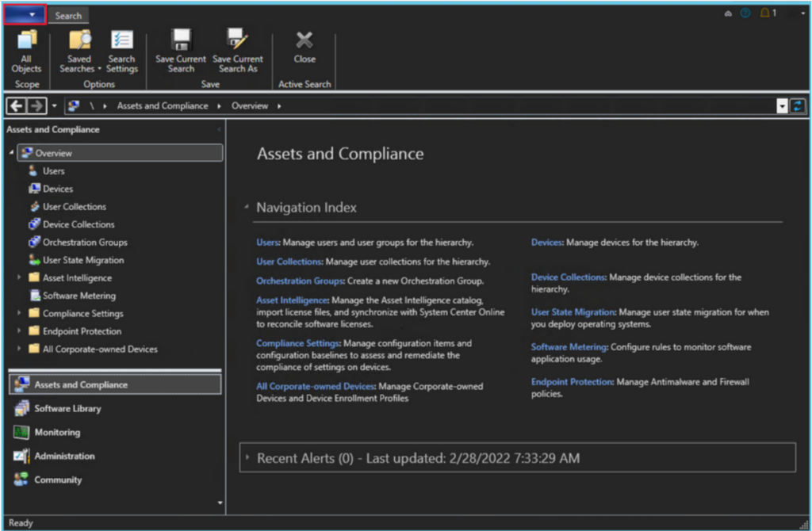This screenshot has height=531, width=812.
Task: Select Overview in the navigation tree
Action: (x=121, y=153)
